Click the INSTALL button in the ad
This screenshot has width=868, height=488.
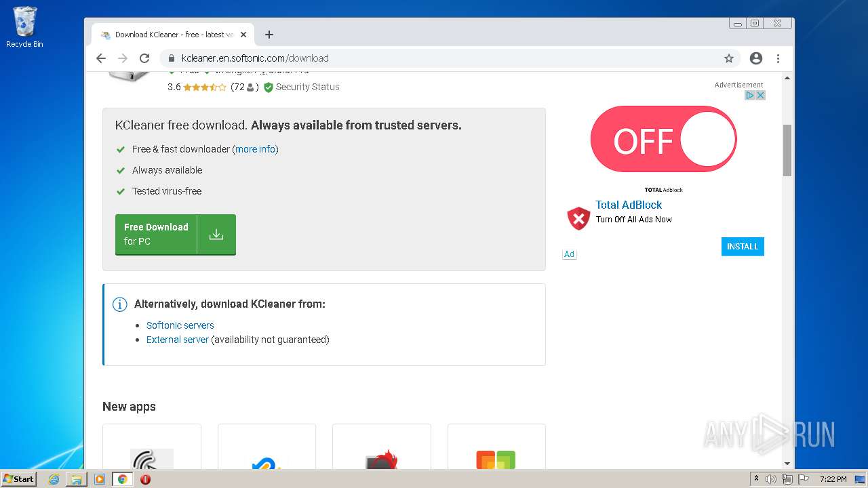click(743, 247)
